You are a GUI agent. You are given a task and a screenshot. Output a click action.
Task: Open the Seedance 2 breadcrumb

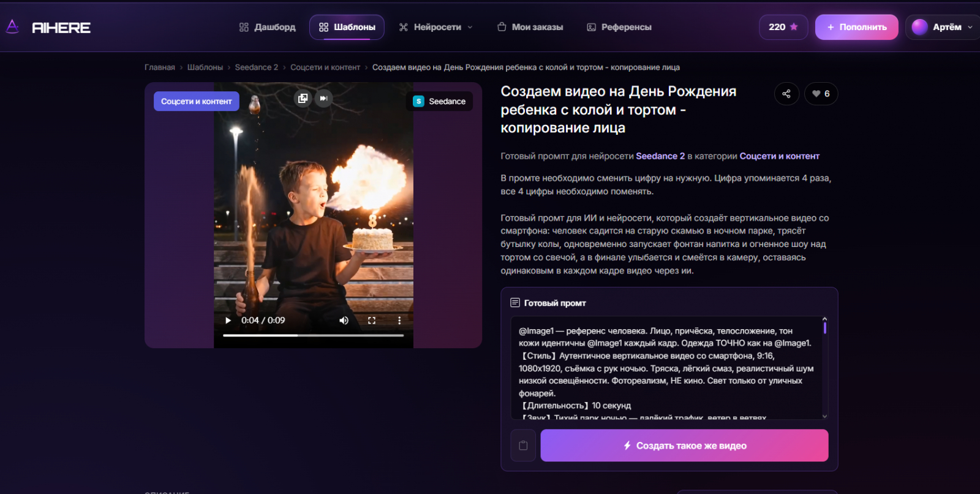tap(256, 67)
